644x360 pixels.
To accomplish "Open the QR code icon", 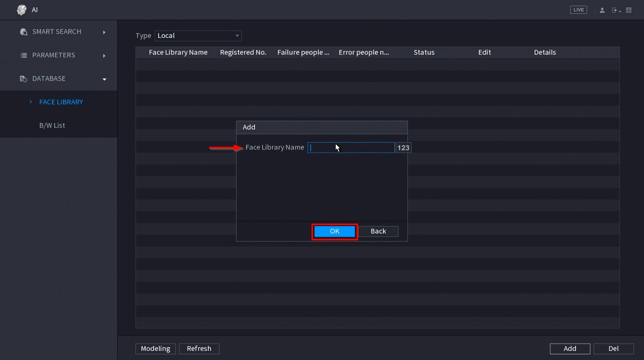I will [x=629, y=10].
